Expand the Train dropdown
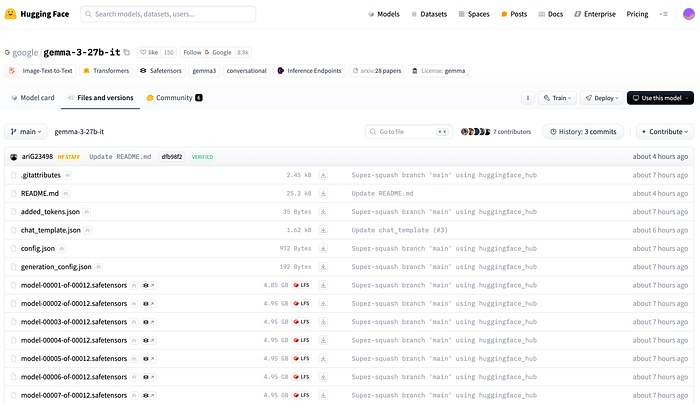 [x=558, y=98]
